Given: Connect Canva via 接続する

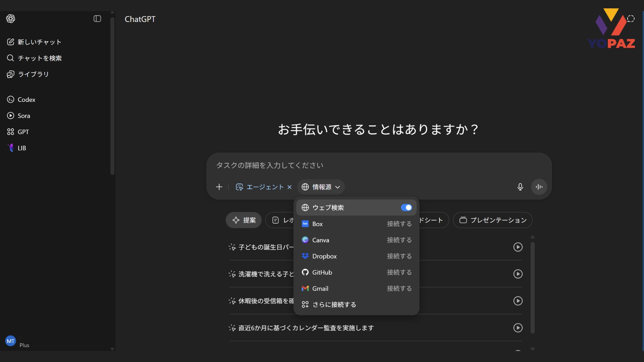Looking at the screenshot, I should pos(399,240).
